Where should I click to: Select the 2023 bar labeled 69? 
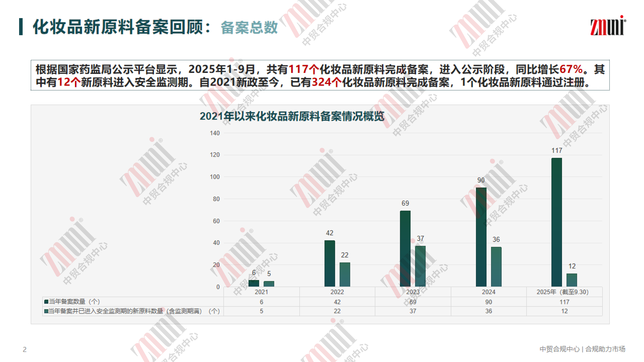(405, 249)
